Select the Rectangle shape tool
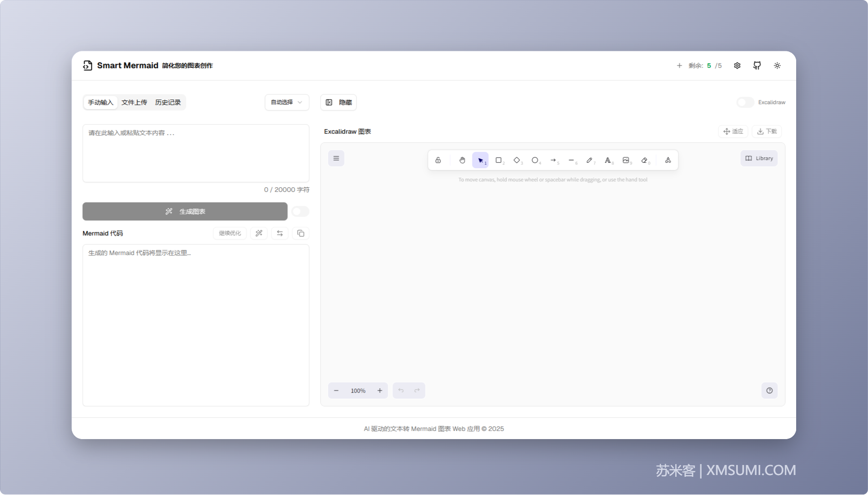This screenshot has width=868, height=495. coord(499,160)
